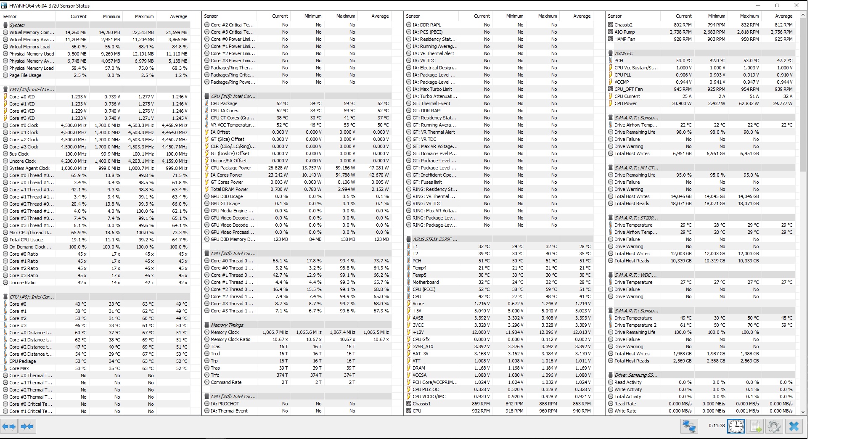Image resolution: width=868 pixels, height=439 pixels.
Task: Select the ASUS STRIX Z270F group header
Action: tap(500, 239)
